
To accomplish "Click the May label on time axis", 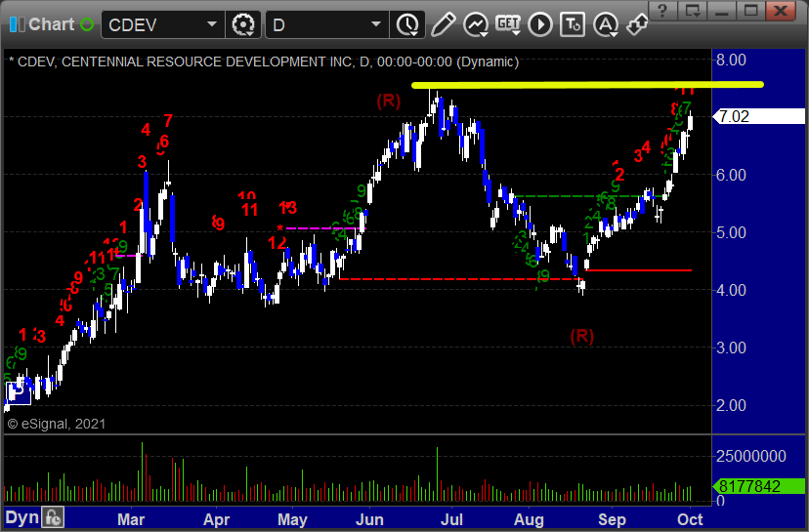I will (292, 519).
